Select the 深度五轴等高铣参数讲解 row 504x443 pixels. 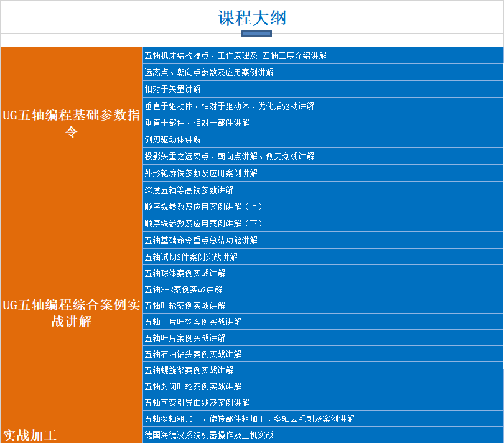tap(189, 190)
